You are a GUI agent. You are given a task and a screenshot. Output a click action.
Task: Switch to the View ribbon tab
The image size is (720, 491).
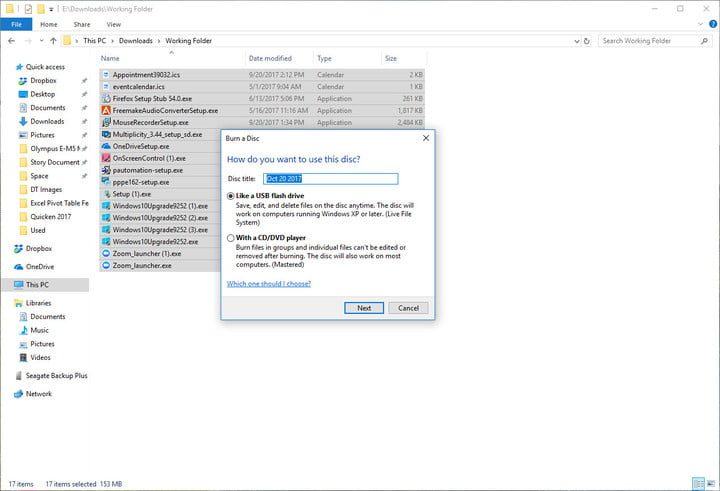pyautogui.click(x=114, y=24)
